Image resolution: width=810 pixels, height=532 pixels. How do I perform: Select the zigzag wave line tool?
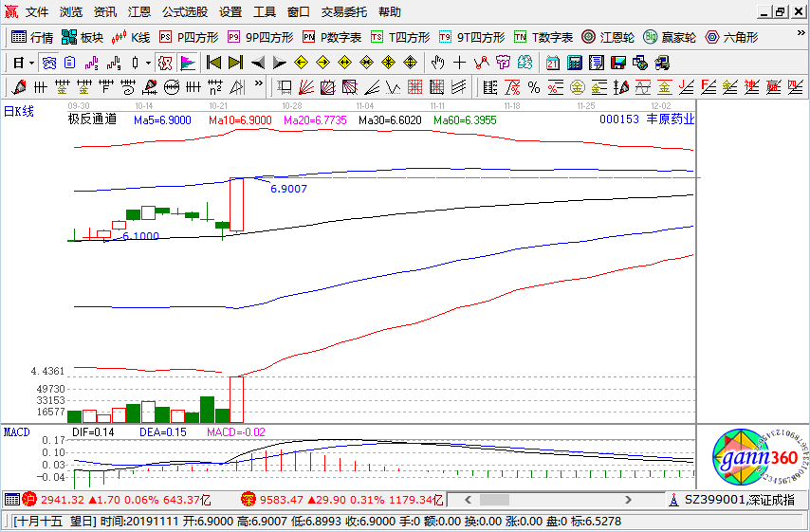click(393, 87)
